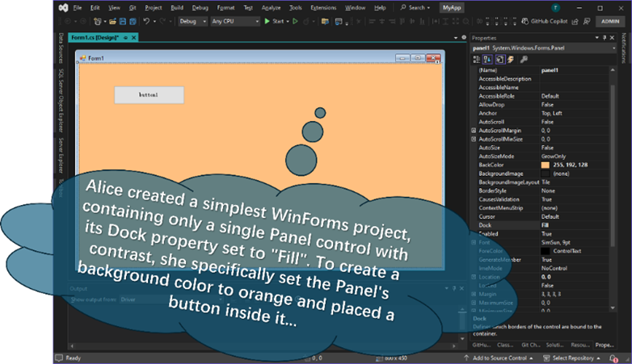Sort properties alphabetically
Image resolution: width=632 pixels, height=364 pixels.
pos(487,60)
